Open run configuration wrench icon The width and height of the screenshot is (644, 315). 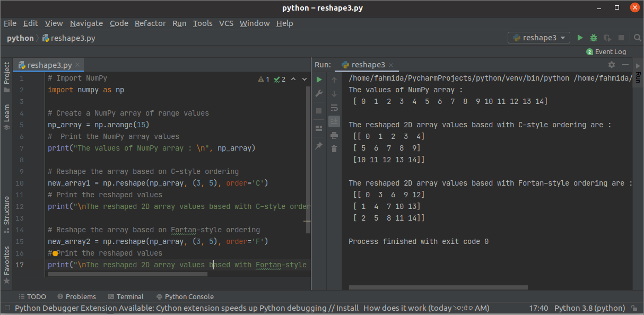319,93
